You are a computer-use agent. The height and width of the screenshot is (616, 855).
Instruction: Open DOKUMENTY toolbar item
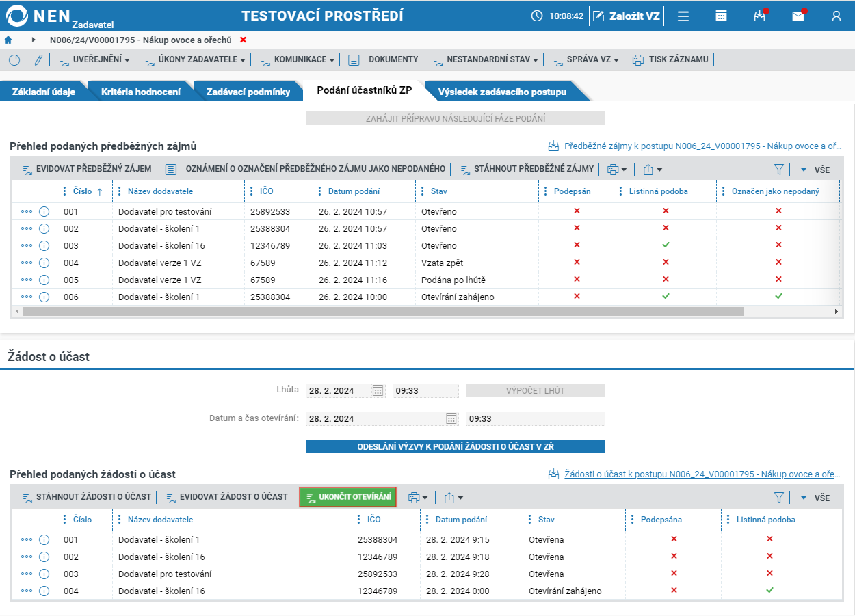point(383,59)
